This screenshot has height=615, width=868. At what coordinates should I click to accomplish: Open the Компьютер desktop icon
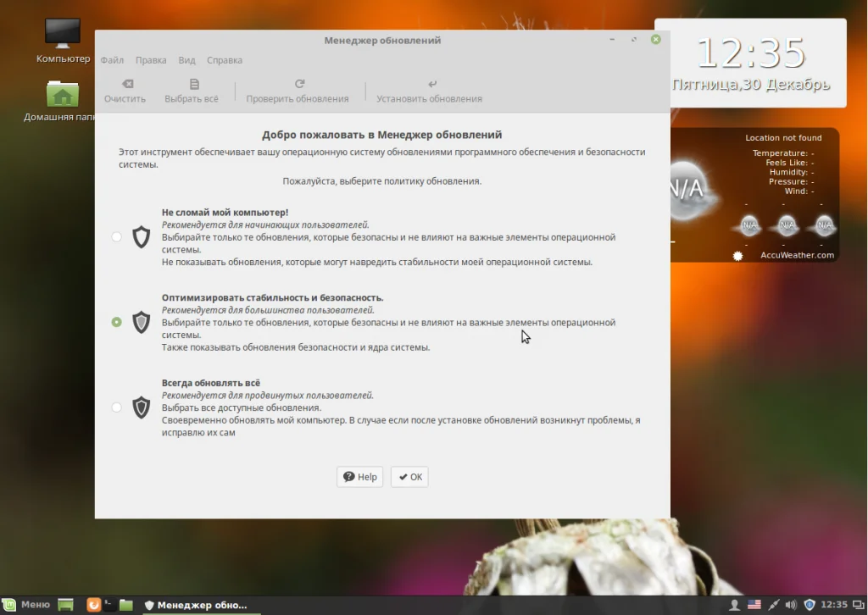pos(63,34)
